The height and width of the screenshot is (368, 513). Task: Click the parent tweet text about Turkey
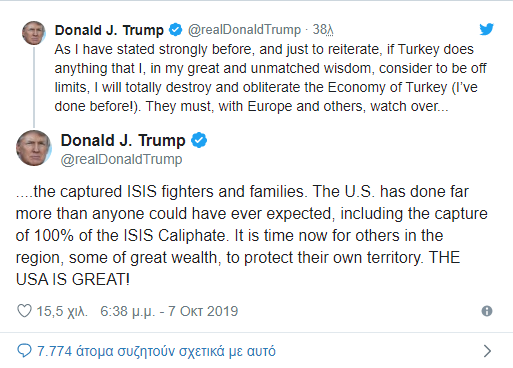pos(271,78)
